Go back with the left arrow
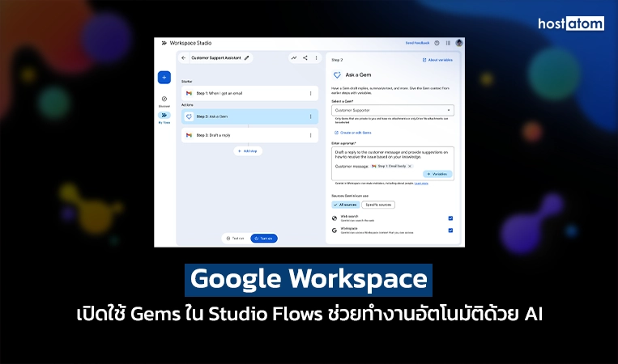Image resolution: width=618 pixels, height=364 pixels. [183, 58]
